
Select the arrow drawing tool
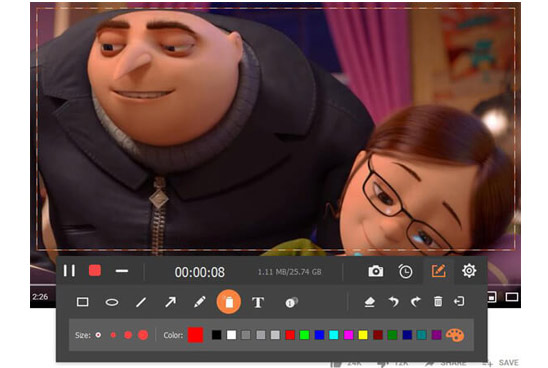[x=170, y=302]
